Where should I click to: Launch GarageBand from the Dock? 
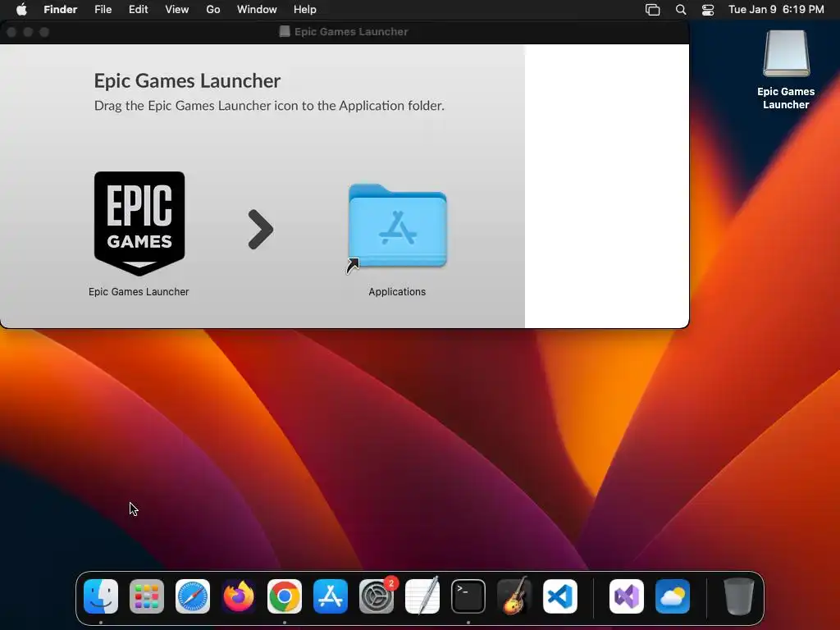514,596
